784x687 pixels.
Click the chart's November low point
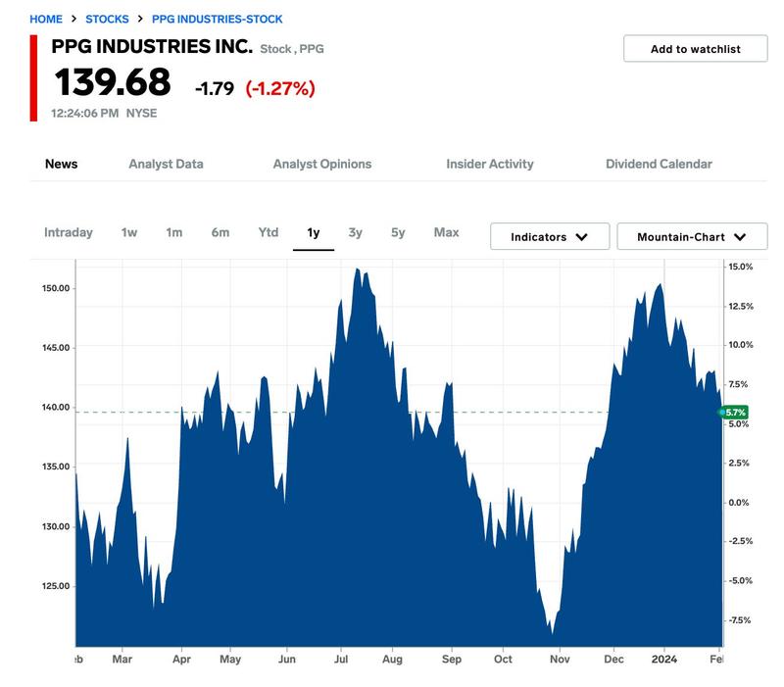click(x=553, y=633)
